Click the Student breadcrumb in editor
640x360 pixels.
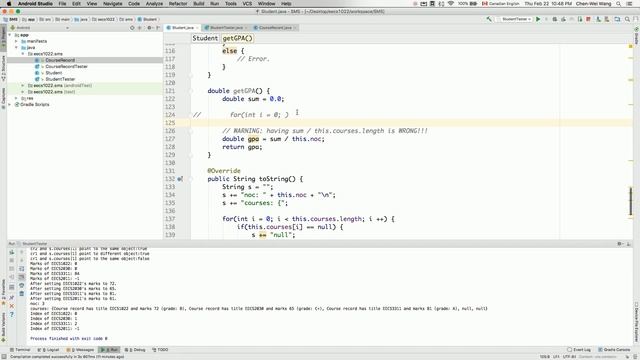pyautogui.click(x=205, y=38)
